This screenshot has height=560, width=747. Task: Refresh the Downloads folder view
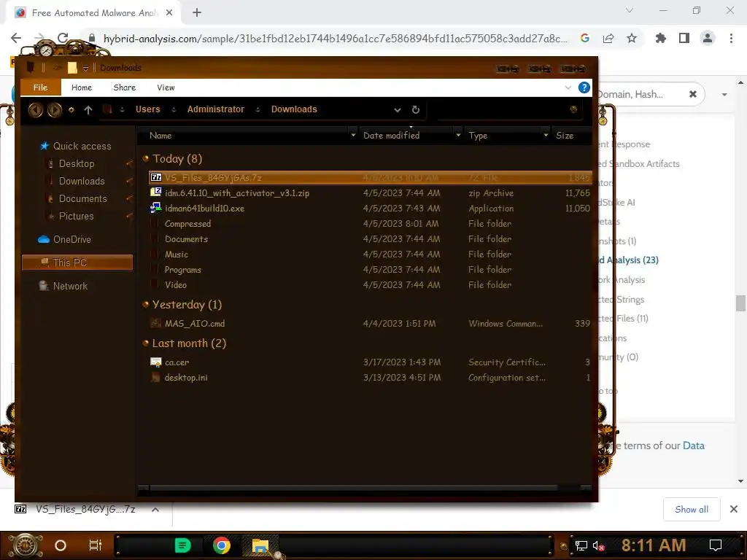pos(415,110)
